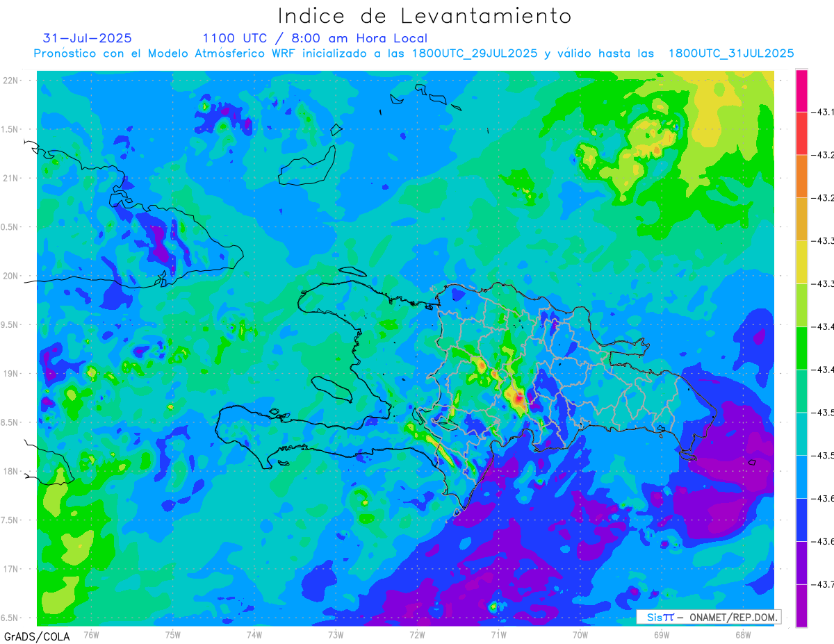
Task: Click the 'GrADS/COLA' credit label
Action: tap(38, 636)
